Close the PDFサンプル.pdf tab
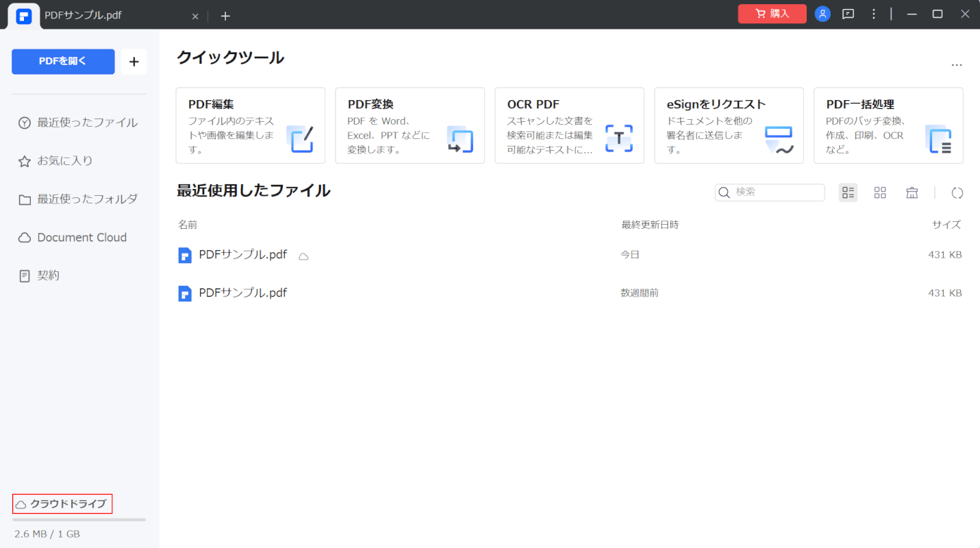The width and height of the screenshot is (980, 548). (x=195, y=16)
